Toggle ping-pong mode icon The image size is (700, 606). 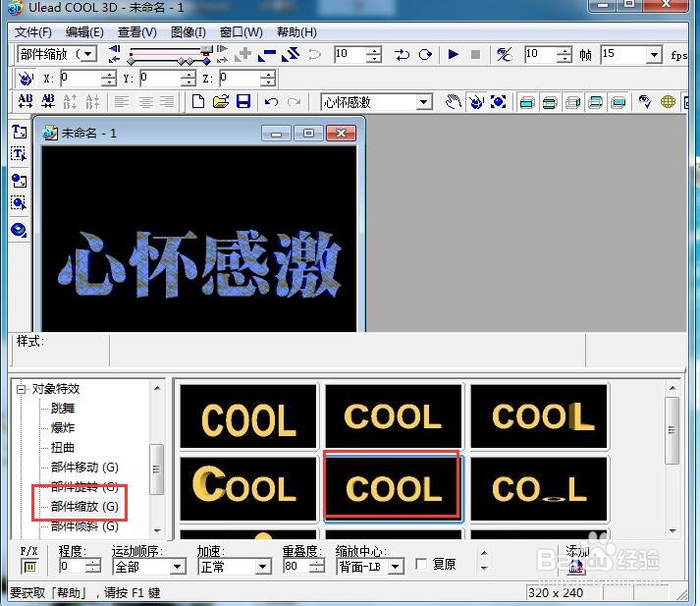tap(402, 54)
